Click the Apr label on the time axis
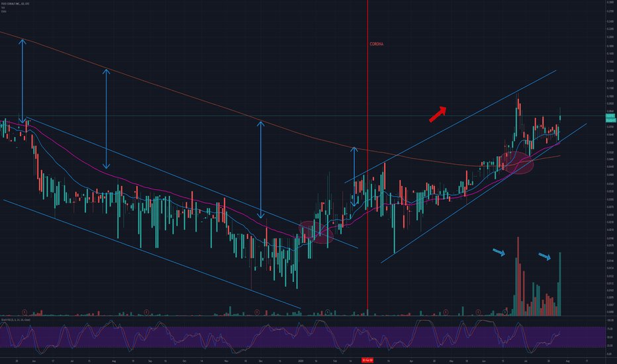The width and height of the screenshot is (617, 364). 411,361
